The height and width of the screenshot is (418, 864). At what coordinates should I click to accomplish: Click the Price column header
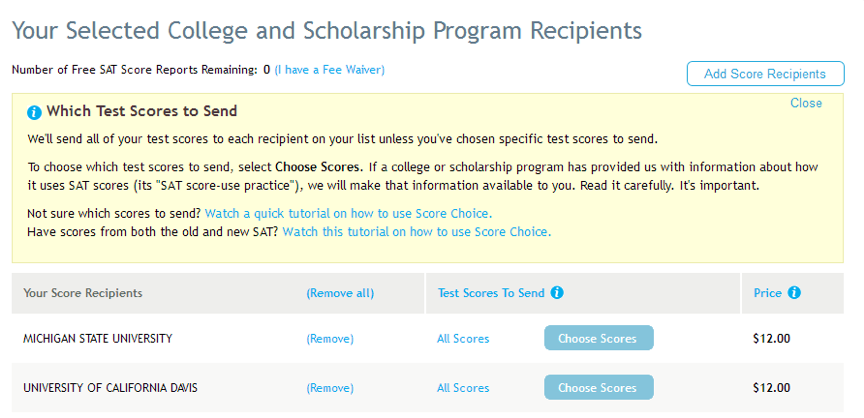coord(767,293)
